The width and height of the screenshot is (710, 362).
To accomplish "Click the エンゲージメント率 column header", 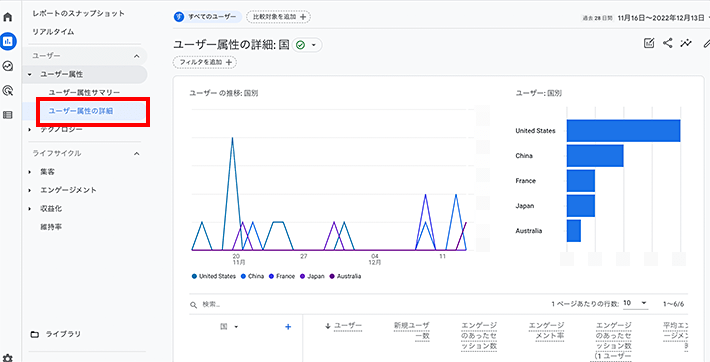I will pos(547,331).
